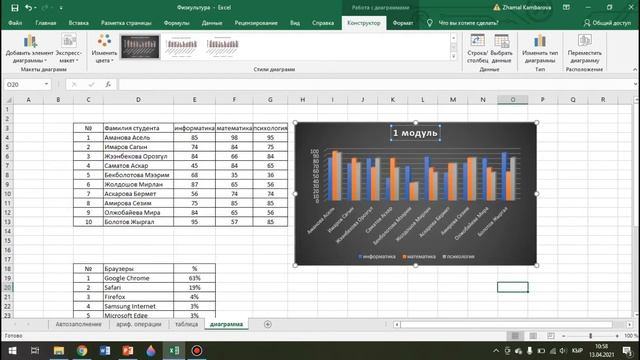Save the workbook with the disk icon
The width and height of the screenshot is (640, 360).
[x=15, y=8]
